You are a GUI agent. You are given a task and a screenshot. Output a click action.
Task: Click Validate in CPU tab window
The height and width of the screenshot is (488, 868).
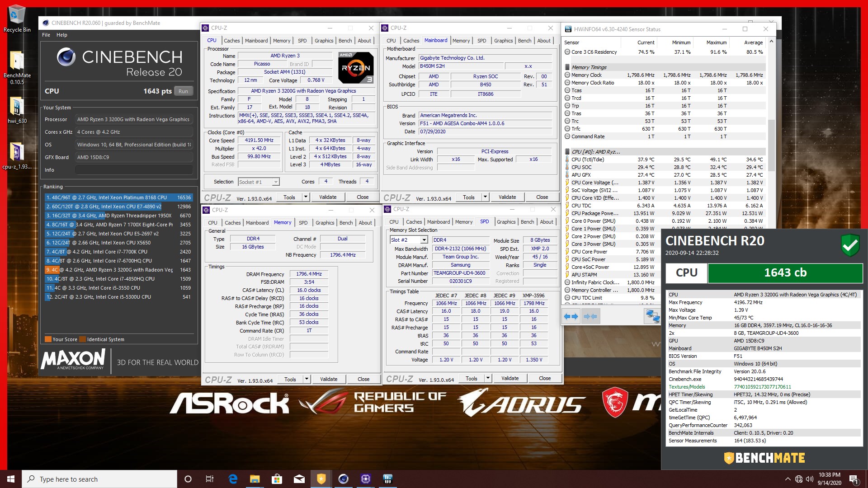coord(328,197)
